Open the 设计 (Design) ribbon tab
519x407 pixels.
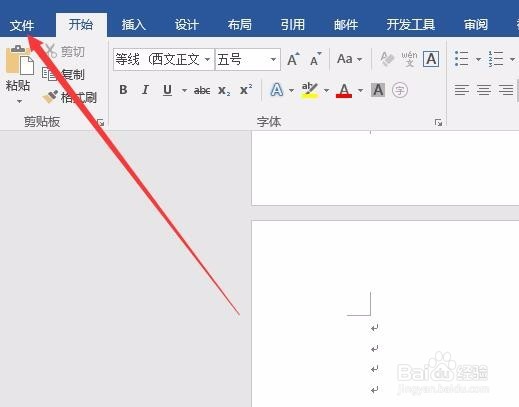(x=187, y=25)
